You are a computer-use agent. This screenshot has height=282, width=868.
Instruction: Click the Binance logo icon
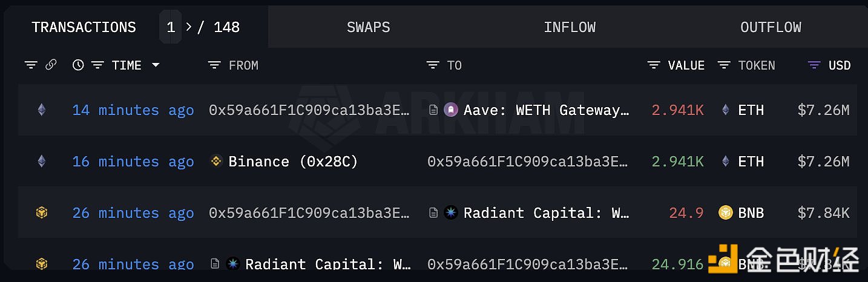[x=216, y=162]
